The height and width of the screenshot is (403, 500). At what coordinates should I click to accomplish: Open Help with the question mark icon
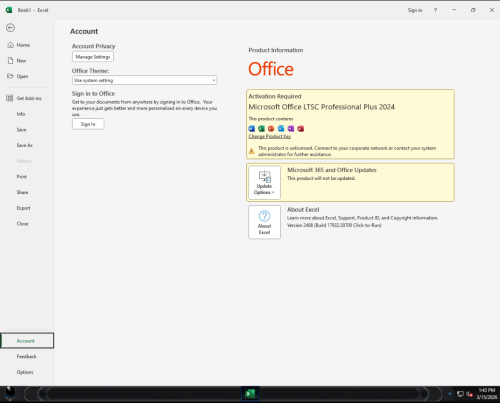(x=435, y=10)
